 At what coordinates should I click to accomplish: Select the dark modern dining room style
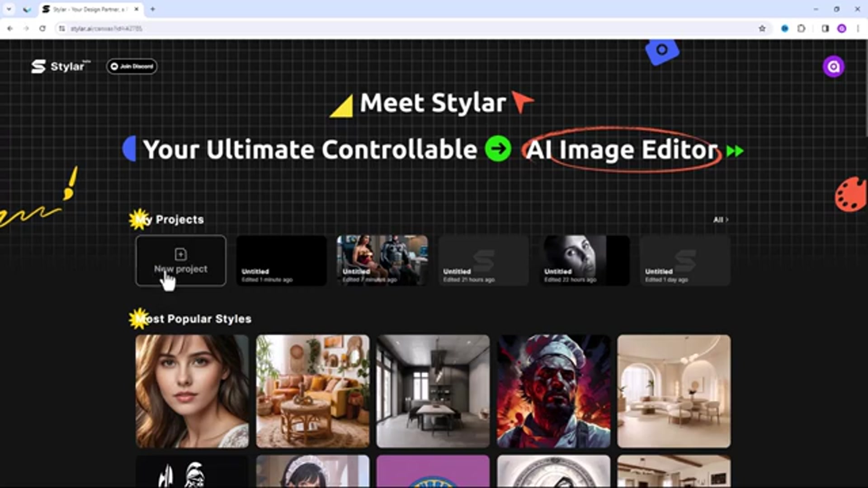click(433, 391)
